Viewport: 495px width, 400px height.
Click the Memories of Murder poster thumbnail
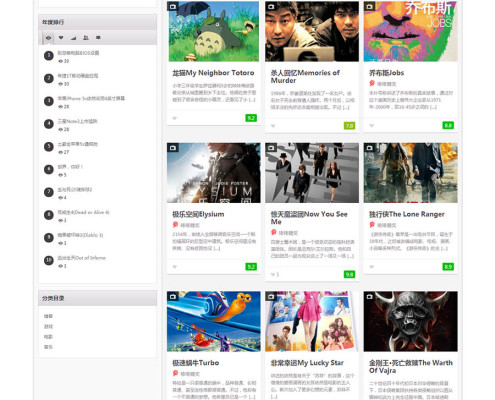[312, 31]
